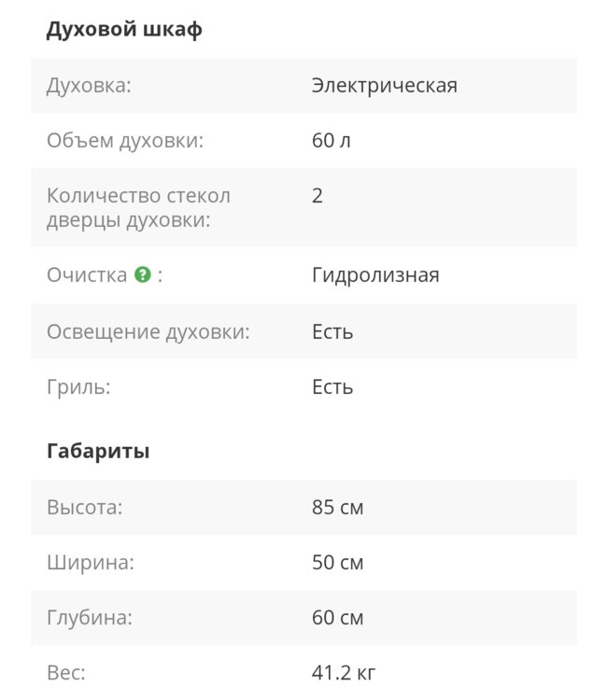Click the Габариты section heading
This screenshot has width=608, height=700.
pyautogui.click(x=98, y=451)
